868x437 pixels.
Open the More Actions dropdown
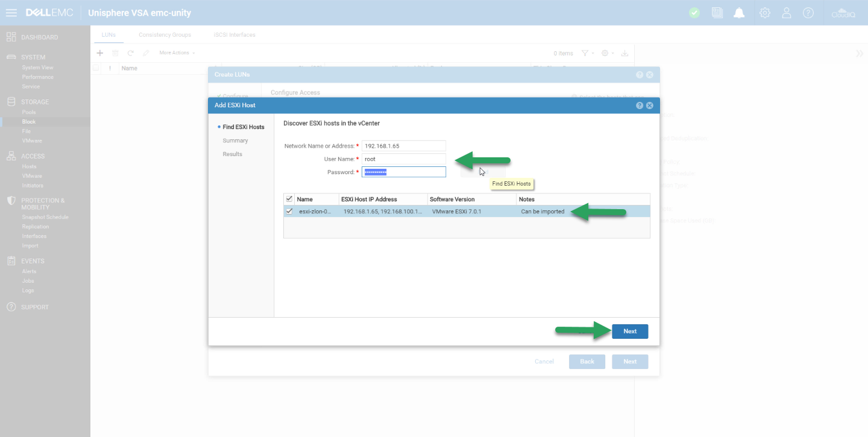click(x=177, y=53)
